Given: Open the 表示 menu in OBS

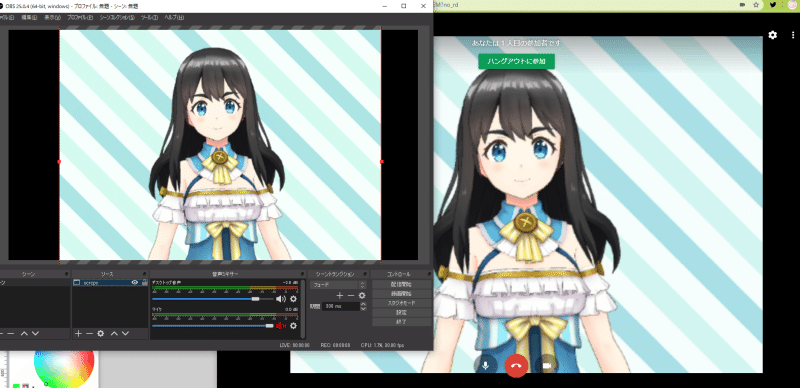Looking at the screenshot, I should pyautogui.click(x=52, y=17).
